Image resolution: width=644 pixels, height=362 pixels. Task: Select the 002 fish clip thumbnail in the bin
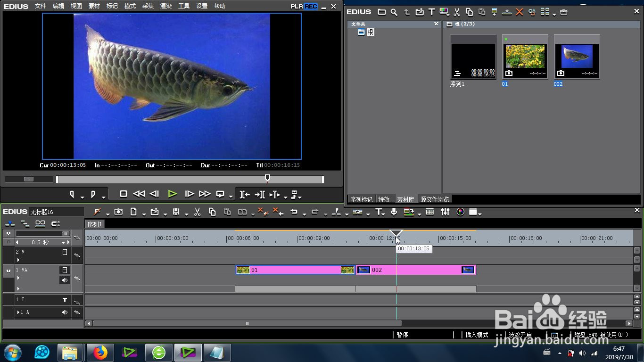[x=577, y=57]
